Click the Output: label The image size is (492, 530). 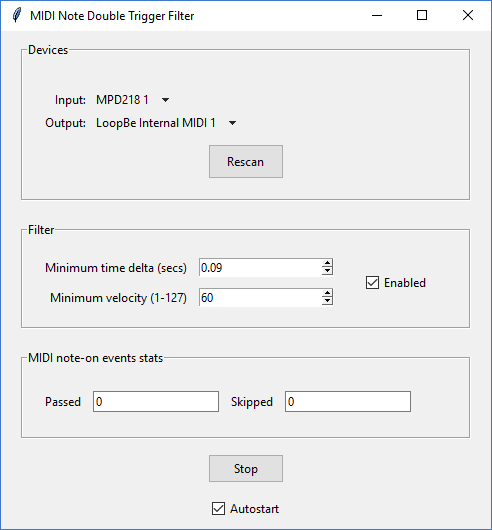66,123
